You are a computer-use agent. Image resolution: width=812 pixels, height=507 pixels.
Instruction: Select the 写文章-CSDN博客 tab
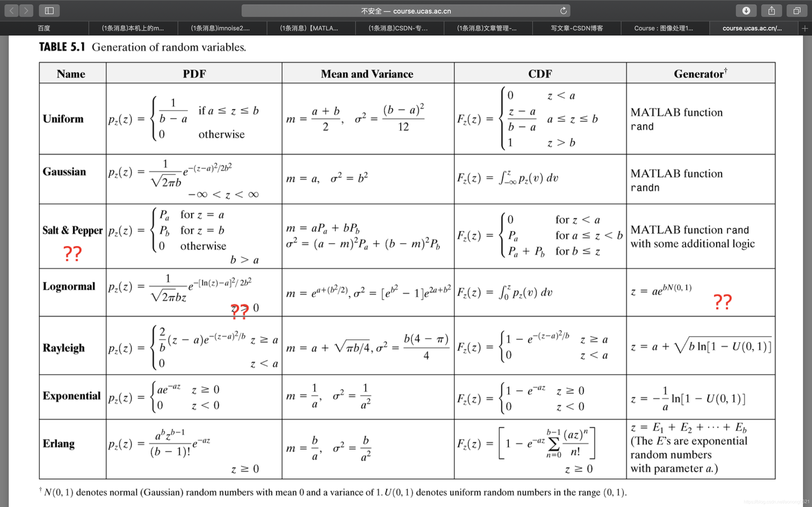(577, 28)
